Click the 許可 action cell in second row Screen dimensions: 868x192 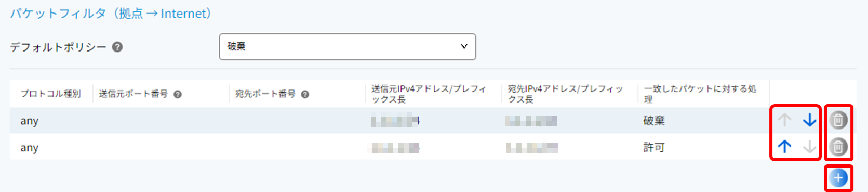[654, 148]
